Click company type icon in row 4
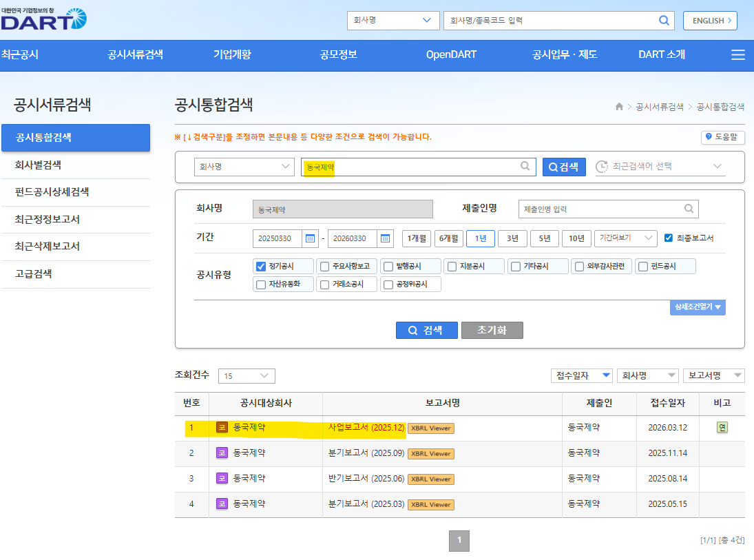The height and width of the screenshot is (560, 754). click(x=222, y=504)
